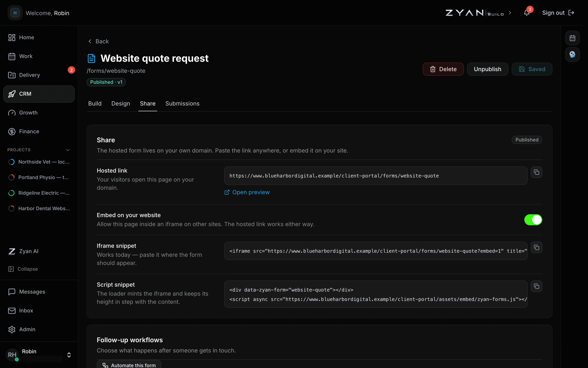Click the RH user avatar

coord(12,355)
